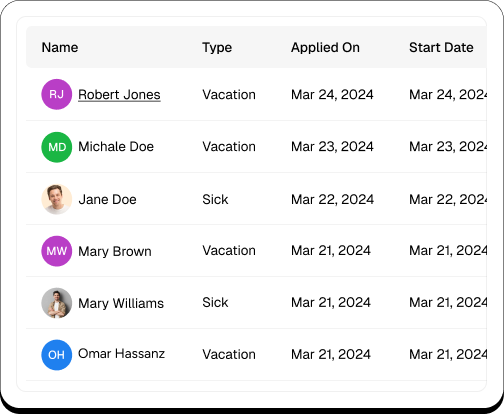
Task: Sort by Applied On column header
Action: pyautogui.click(x=325, y=48)
